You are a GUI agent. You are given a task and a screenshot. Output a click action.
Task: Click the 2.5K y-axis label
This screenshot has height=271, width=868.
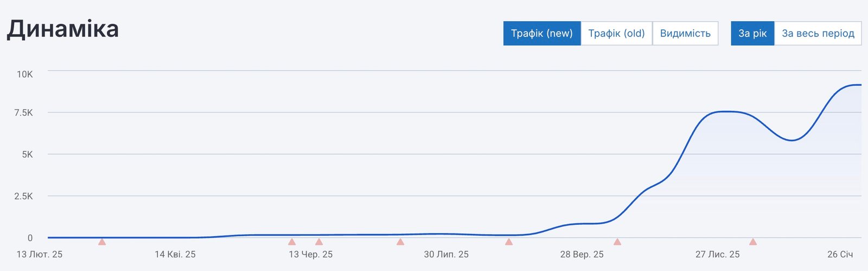pyautogui.click(x=23, y=196)
